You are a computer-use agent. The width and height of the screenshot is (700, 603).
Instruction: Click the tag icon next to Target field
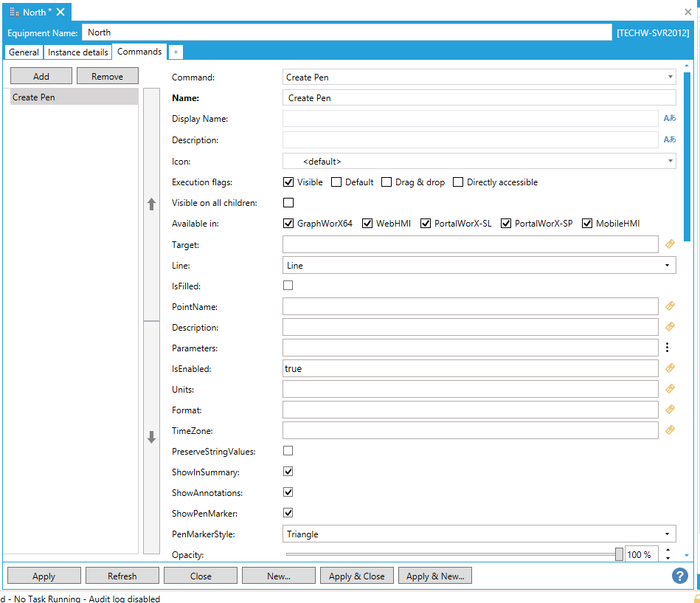click(670, 244)
